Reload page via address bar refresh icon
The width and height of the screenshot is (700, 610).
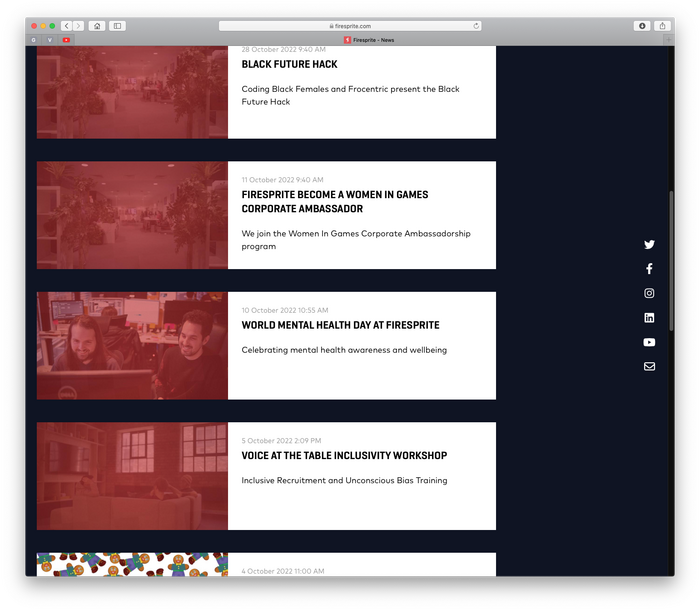tap(476, 26)
